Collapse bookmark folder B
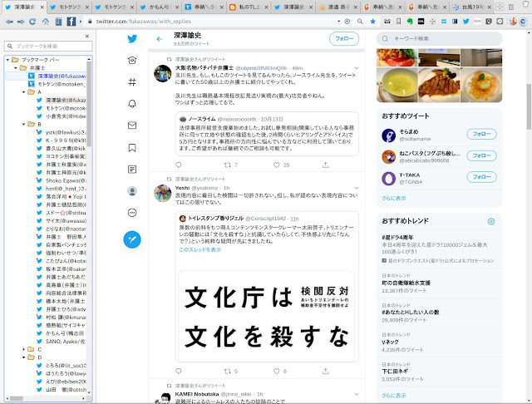 [x=24, y=124]
